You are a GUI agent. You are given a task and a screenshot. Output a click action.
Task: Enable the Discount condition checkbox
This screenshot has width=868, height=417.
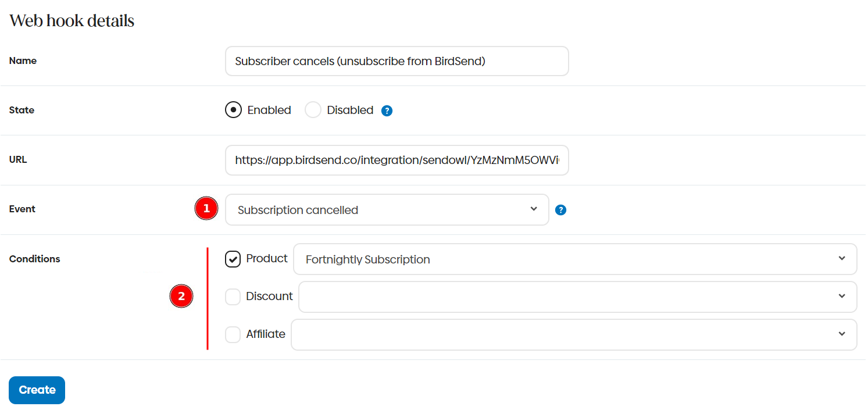(x=233, y=297)
